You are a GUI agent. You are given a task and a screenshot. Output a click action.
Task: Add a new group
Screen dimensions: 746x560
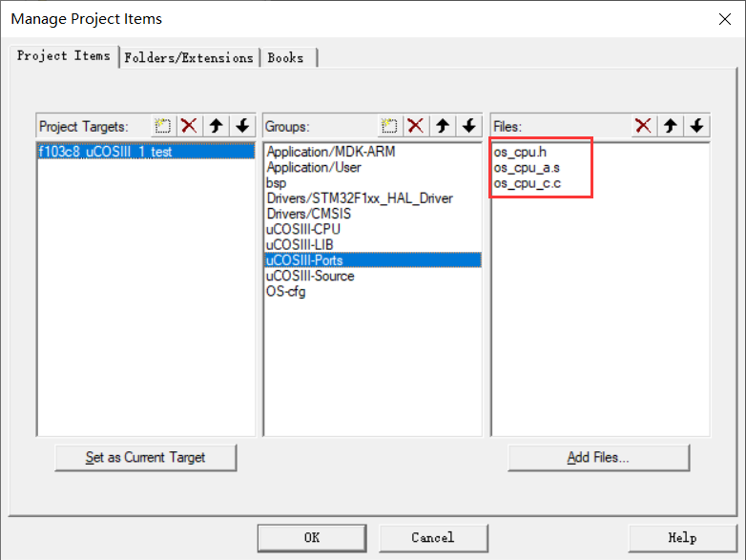(x=389, y=126)
